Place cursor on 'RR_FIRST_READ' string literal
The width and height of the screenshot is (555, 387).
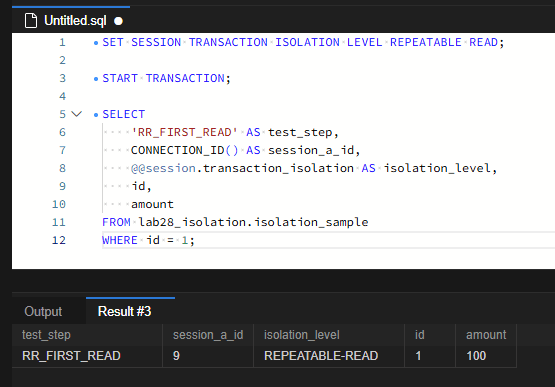(x=184, y=132)
